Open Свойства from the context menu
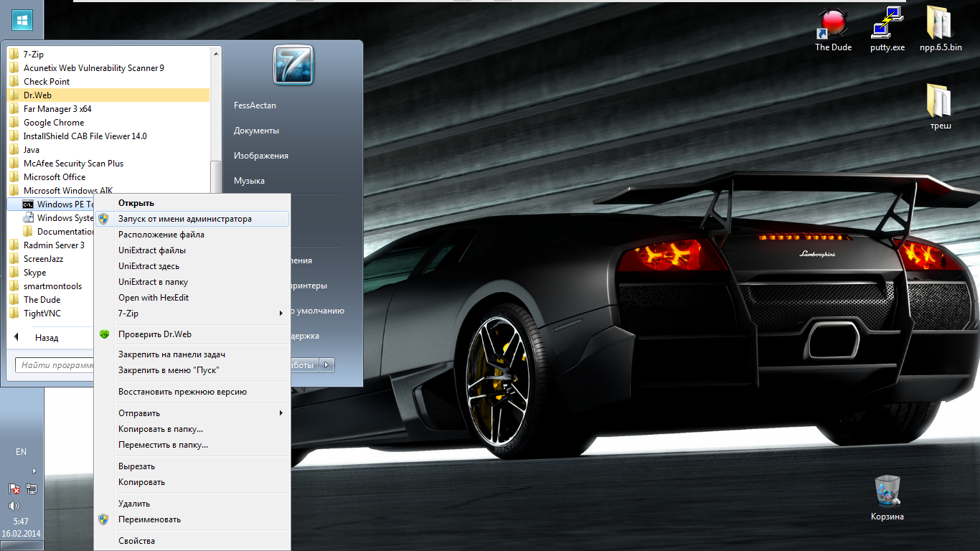Image resolution: width=980 pixels, height=551 pixels. click(x=192, y=541)
